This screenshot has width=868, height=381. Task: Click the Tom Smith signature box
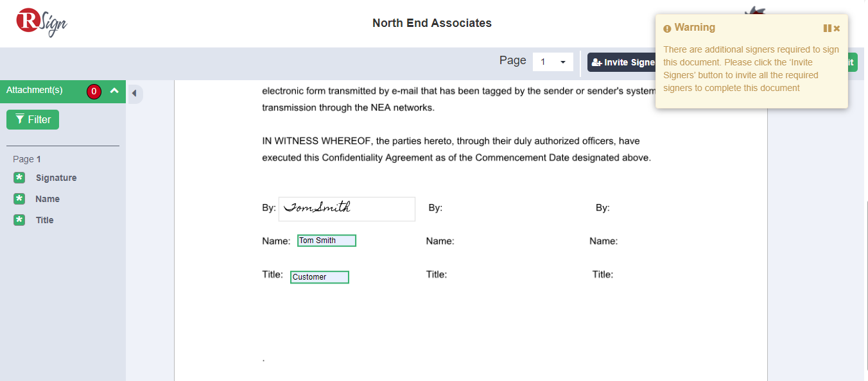click(347, 208)
